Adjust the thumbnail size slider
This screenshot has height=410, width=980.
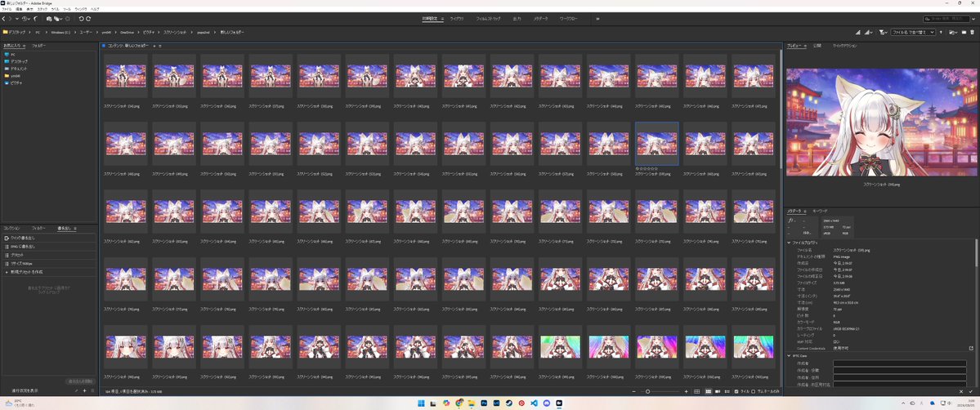tap(647, 391)
